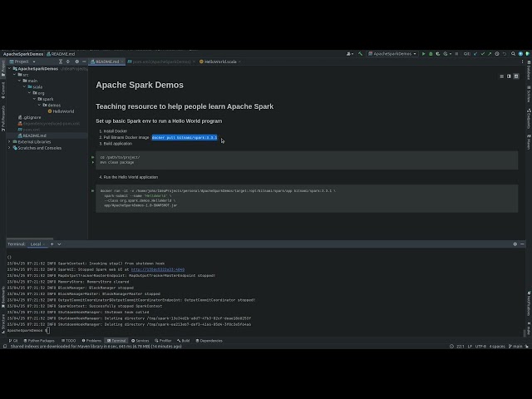Screen dimensions: 532x399
Task: Click Expand All icon in Project panel header
Action: 61,62
